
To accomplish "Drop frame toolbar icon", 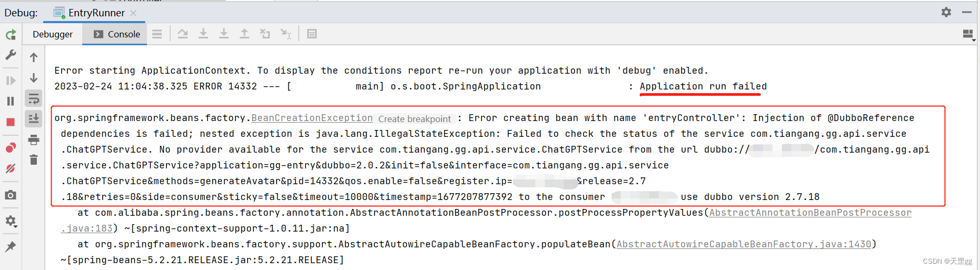I will pos(265,34).
